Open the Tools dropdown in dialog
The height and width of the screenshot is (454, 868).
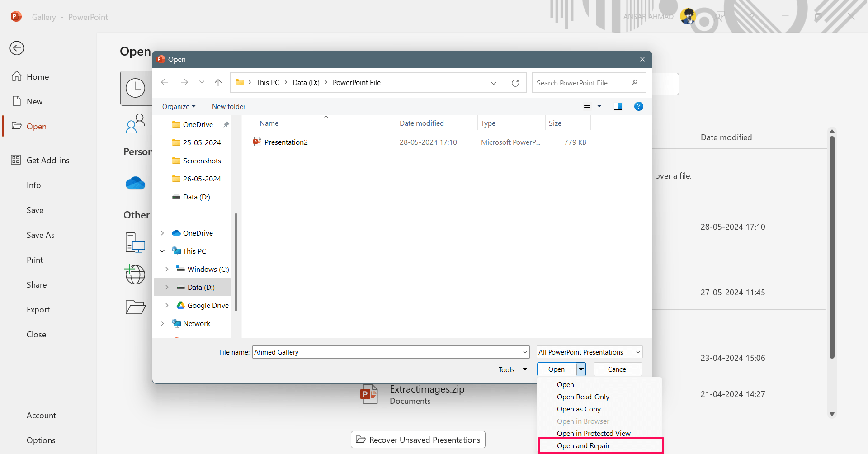(x=513, y=369)
